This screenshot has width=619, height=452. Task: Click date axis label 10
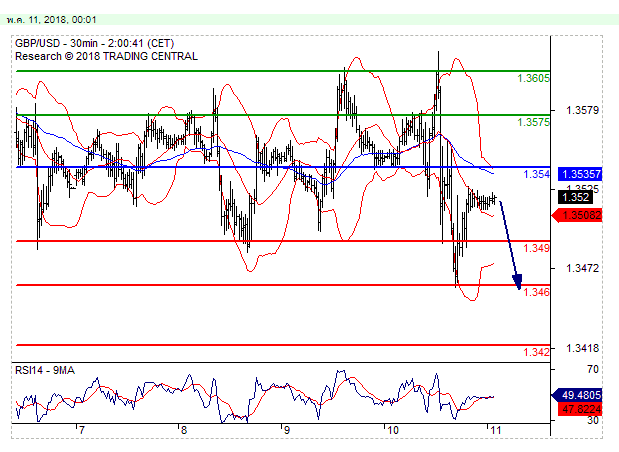pos(392,430)
